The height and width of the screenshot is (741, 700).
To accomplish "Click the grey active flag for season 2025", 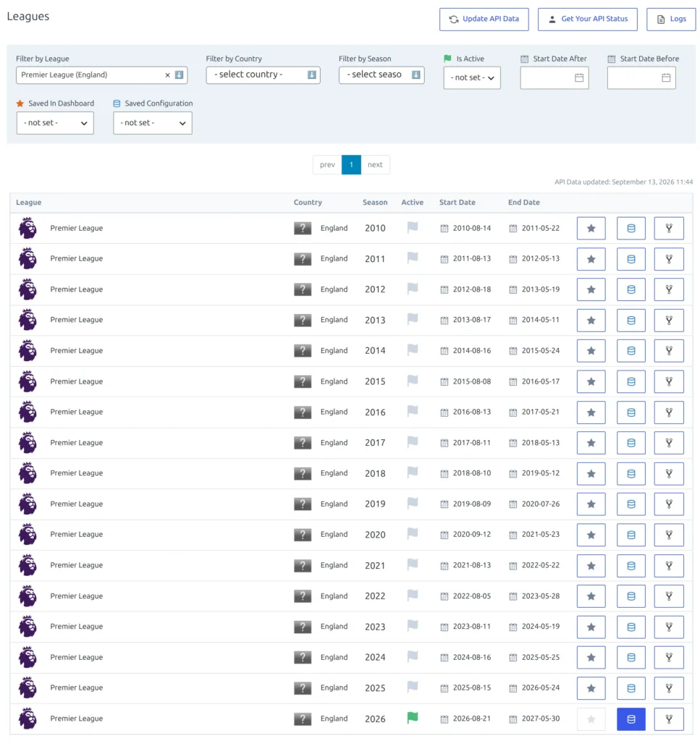I will 413,687.
